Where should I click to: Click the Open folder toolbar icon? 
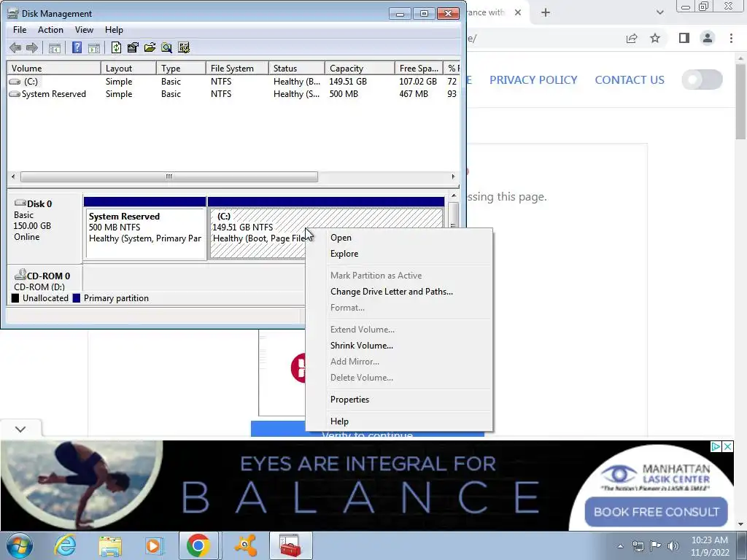tap(150, 47)
